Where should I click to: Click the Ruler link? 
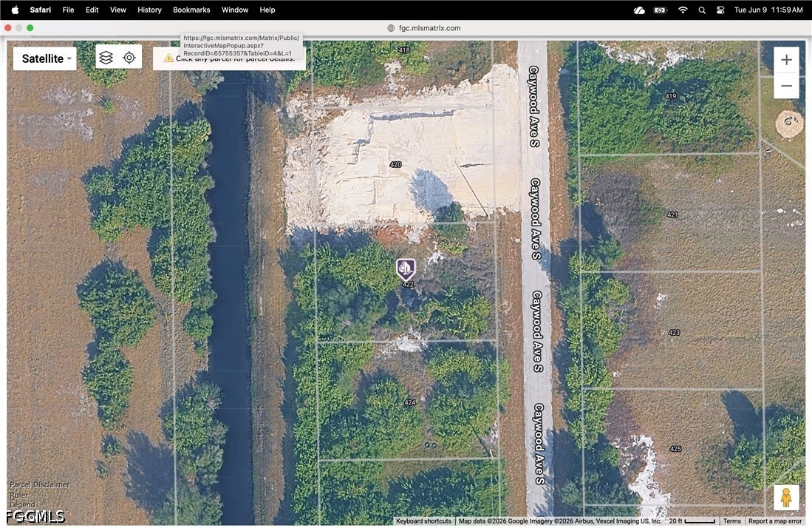click(19, 495)
